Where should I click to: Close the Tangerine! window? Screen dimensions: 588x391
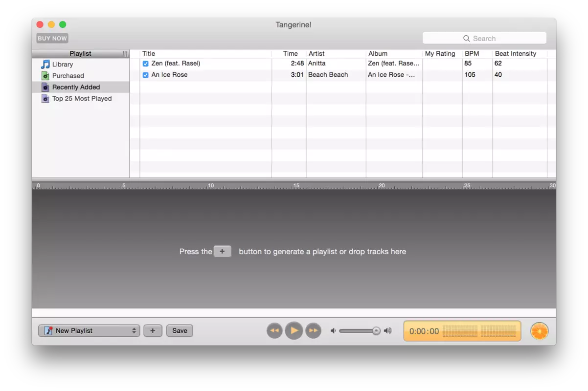coord(40,24)
